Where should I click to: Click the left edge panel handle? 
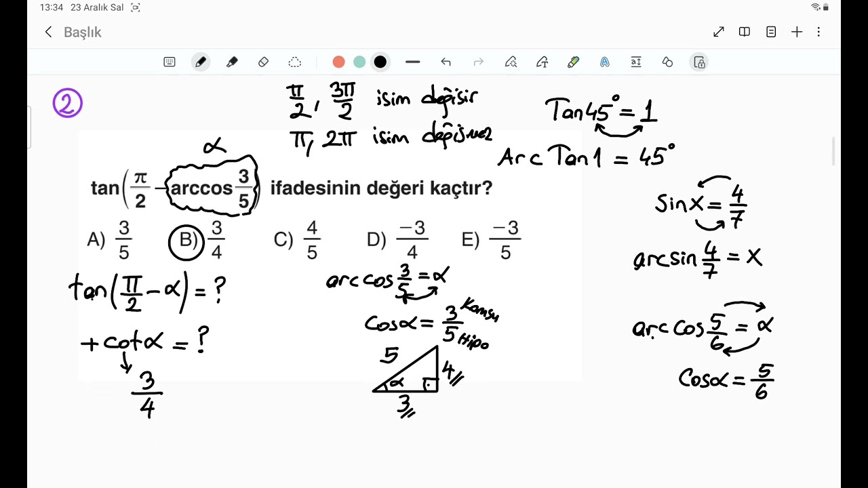[29, 127]
